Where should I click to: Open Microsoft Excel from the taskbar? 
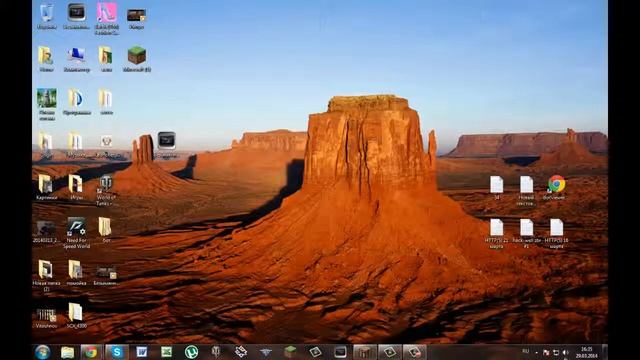point(166,352)
